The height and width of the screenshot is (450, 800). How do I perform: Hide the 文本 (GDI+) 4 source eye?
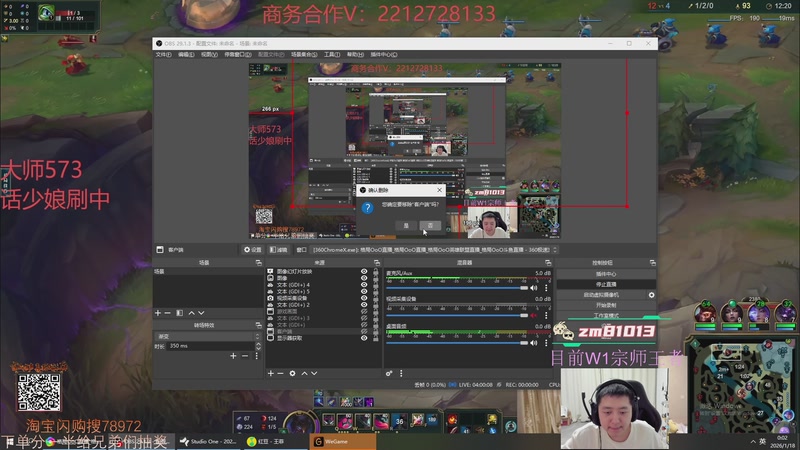click(364, 285)
